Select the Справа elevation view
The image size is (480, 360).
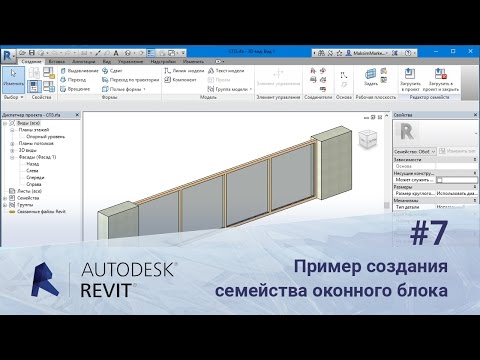(34, 184)
